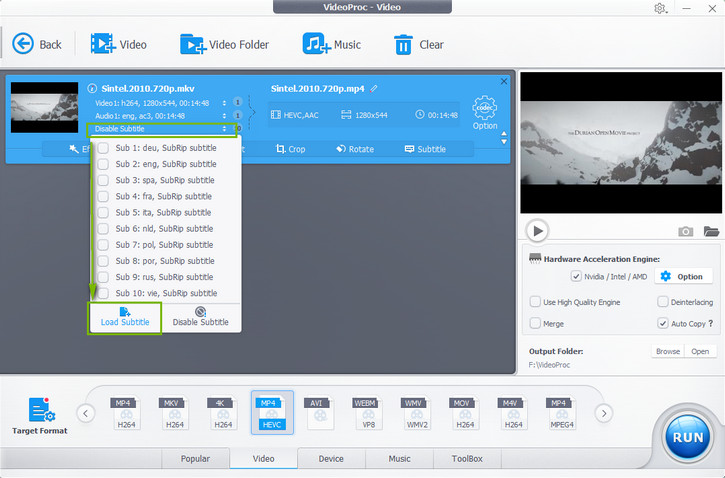Click the info icon beside Sintel.2010.720p.mkv

tap(92, 88)
